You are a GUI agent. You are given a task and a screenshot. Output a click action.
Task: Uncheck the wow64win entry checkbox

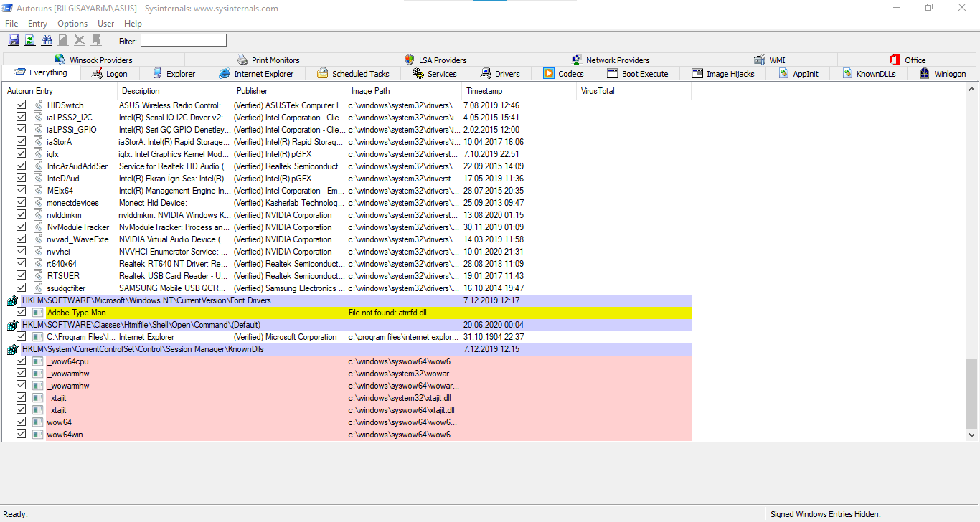point(22,435)
